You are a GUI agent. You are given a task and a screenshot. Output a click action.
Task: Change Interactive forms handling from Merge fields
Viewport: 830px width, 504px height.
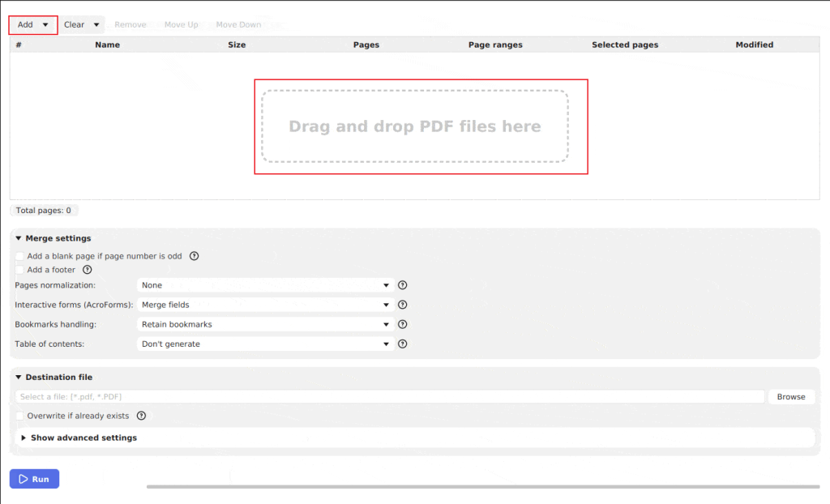point(263,305)
